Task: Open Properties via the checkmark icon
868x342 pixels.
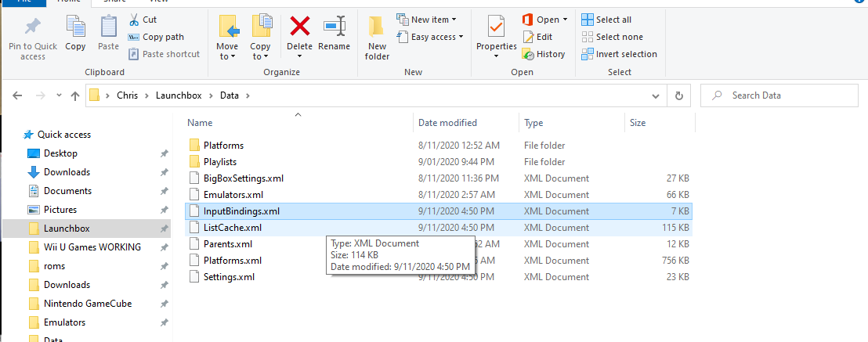Action: 496,27
